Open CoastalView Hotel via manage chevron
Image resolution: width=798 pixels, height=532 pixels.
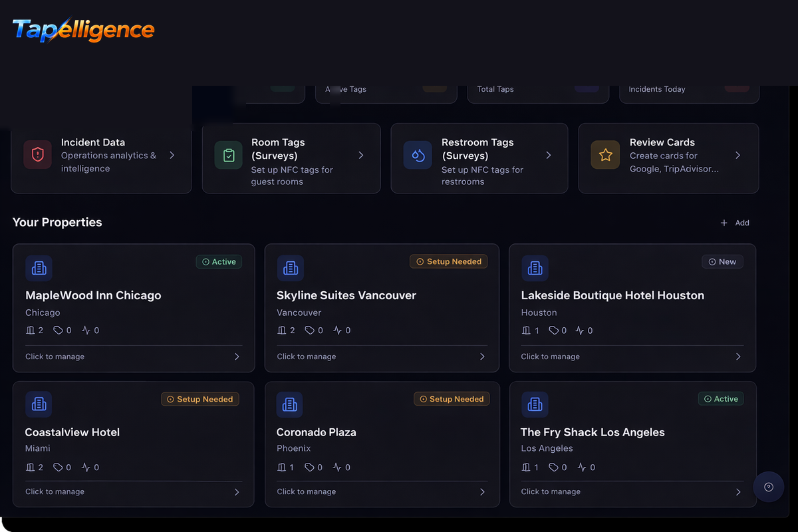click(x=237, y=492)
